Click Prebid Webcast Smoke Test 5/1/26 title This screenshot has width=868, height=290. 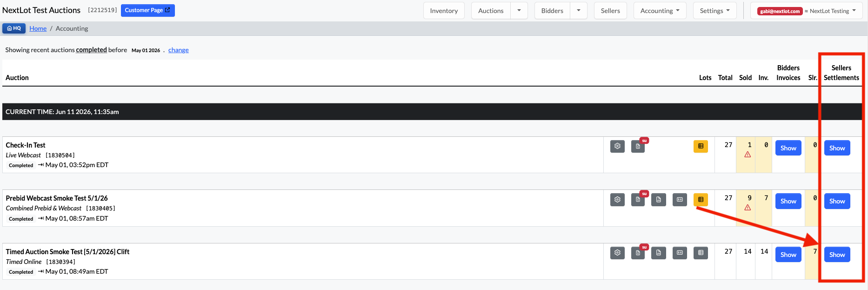pos(57,198)
